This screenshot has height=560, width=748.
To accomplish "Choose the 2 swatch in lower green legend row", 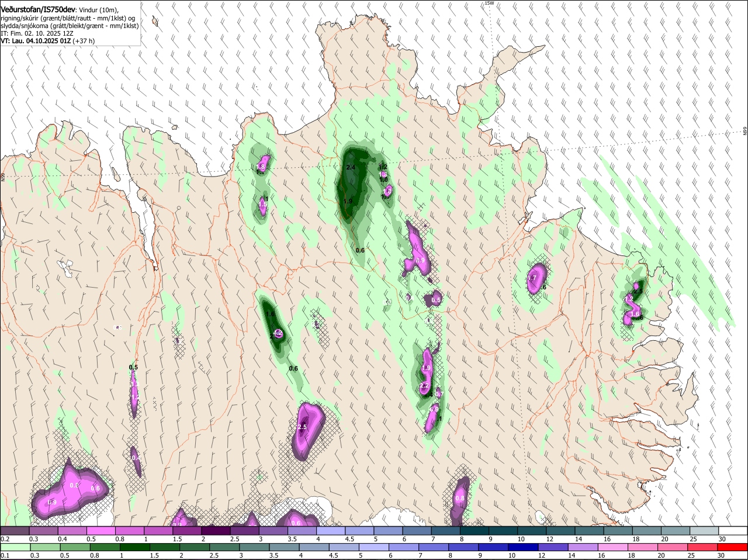I will pos(194,547).
